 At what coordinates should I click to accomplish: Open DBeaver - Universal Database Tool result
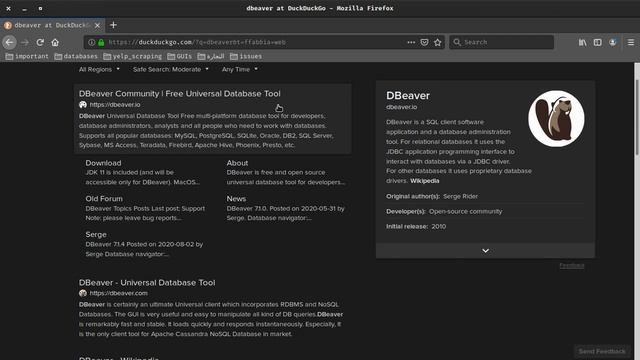tap(147, 282)
